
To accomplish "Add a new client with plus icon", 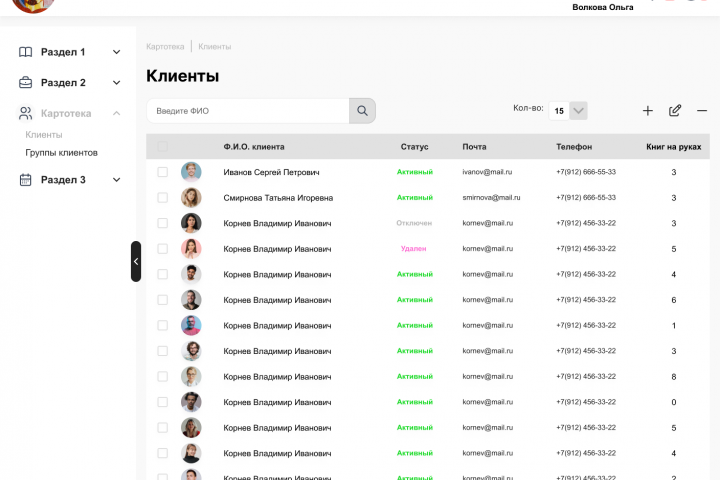I will 647,111.
